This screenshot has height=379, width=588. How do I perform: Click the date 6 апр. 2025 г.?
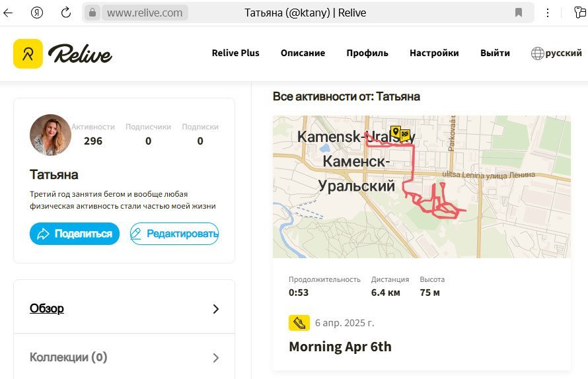[x=345, y=323]
